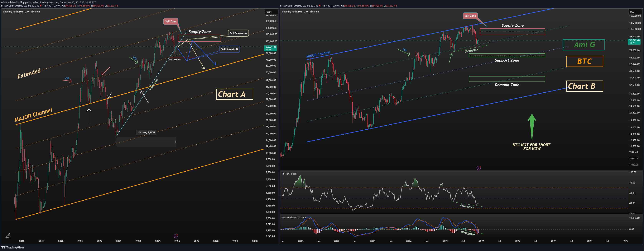Click the Sell Senario B label
The height and width of the screenshot is (251, 644).
(x=229, y=49)
